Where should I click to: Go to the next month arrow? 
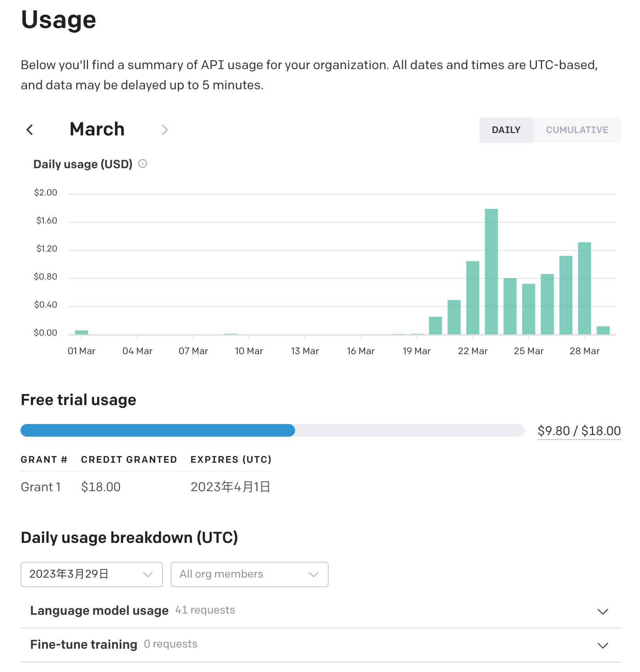[x=165, y=130]
